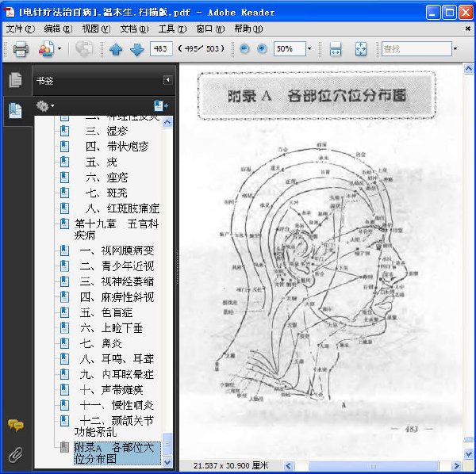Zoom in with the plus button

[262, 49]
